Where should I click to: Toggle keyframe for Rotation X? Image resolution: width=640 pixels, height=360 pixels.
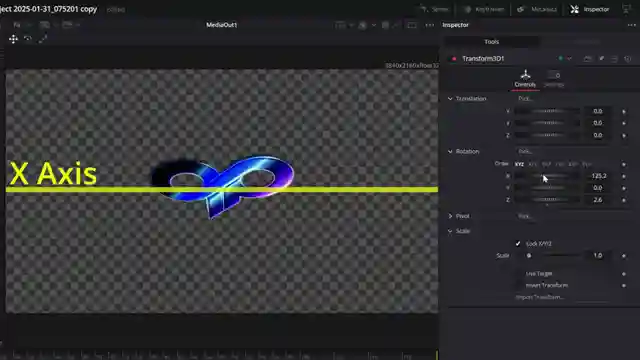click(624, 176)
